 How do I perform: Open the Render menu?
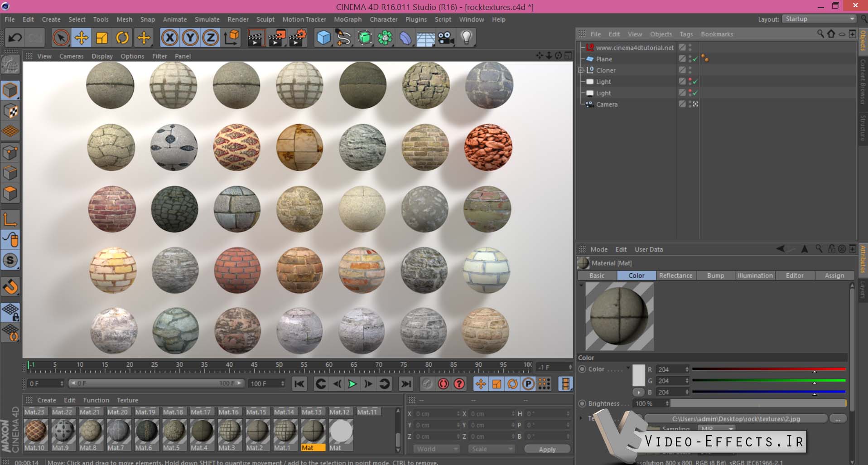pyautogui.click(x=238, y=19)
